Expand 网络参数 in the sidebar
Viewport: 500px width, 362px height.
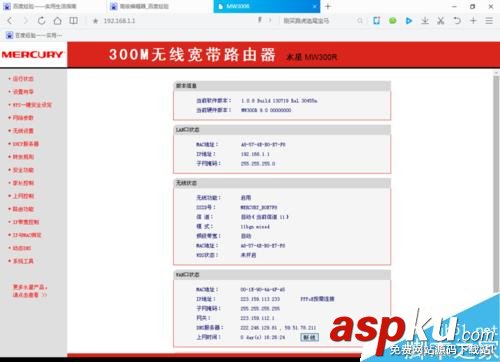(23, 118)
